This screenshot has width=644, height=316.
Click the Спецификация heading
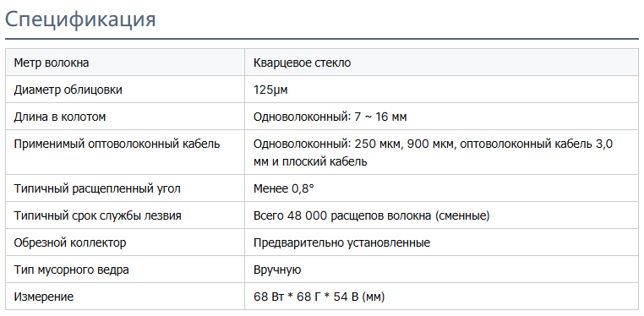[80, 19]
